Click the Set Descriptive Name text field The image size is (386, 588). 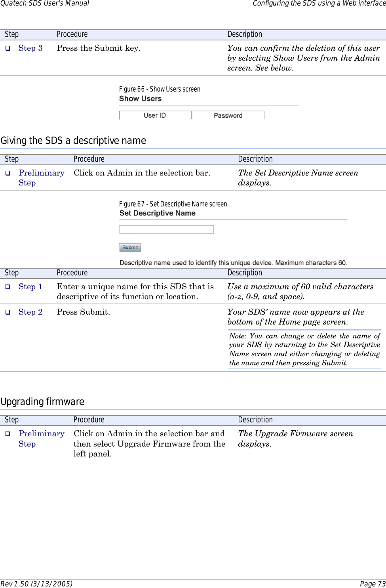(x=166, y=229)
